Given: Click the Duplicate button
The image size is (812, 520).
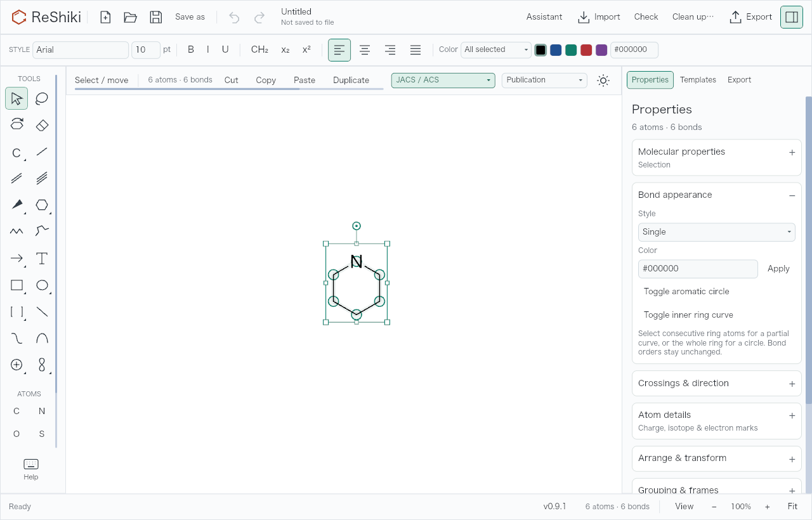Looking at the screenshot, I should click(x=351, y=81).
